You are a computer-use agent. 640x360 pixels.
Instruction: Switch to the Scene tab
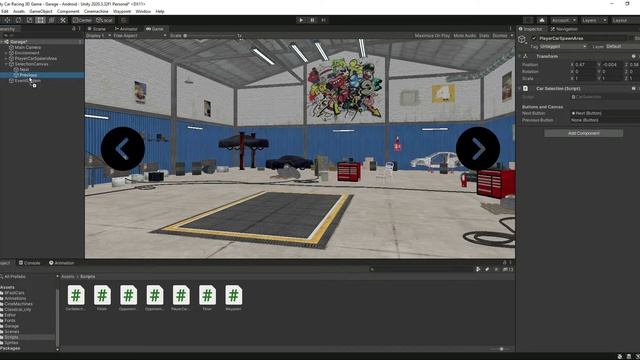pyautogui.click(x=97, y=29)
